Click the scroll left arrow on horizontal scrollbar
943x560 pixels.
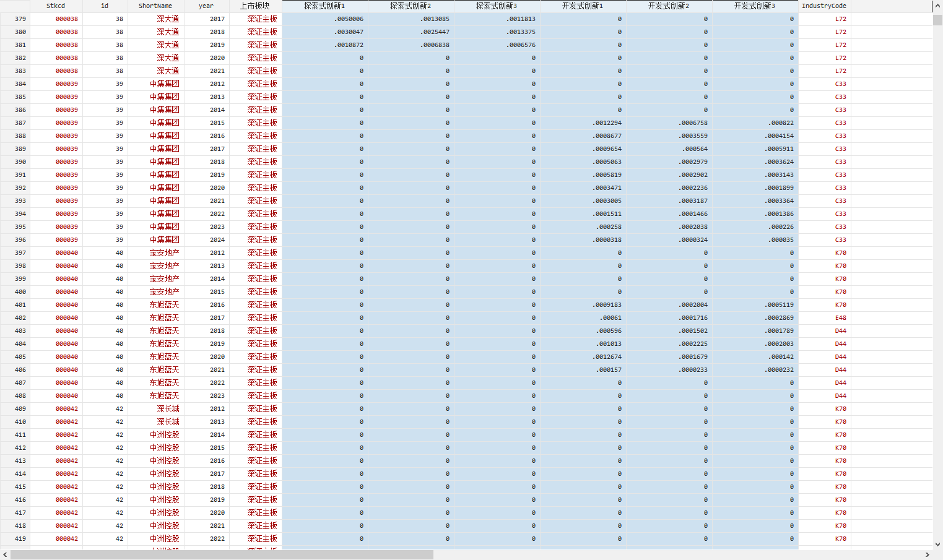point(5,555)
